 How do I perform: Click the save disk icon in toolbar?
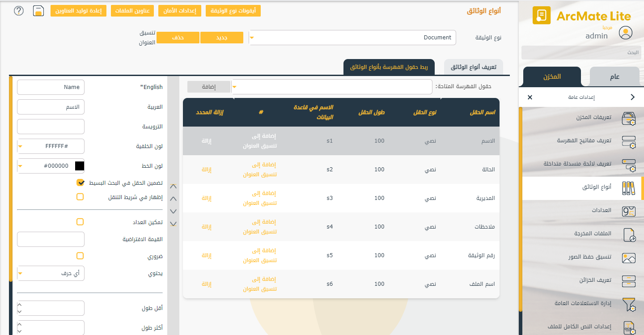coord(38,11)
